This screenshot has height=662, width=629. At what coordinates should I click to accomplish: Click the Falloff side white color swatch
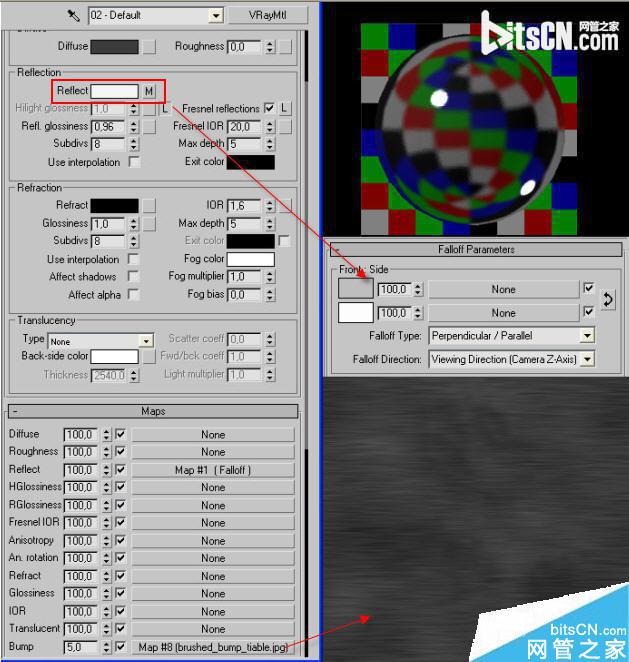355,312
